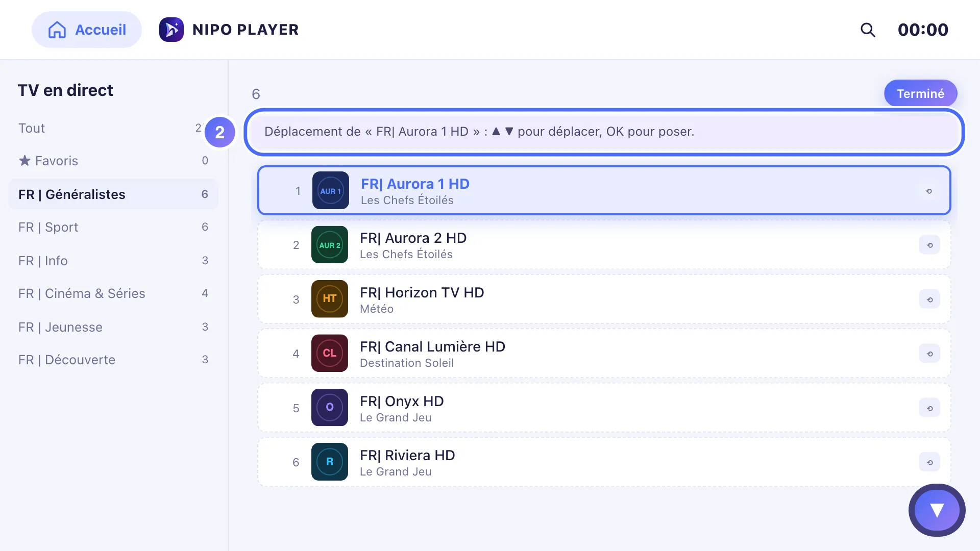This screenshot has height=551, width=980.
Task: Select the FR| Horizon TV HD title
Action: [422, 292]
